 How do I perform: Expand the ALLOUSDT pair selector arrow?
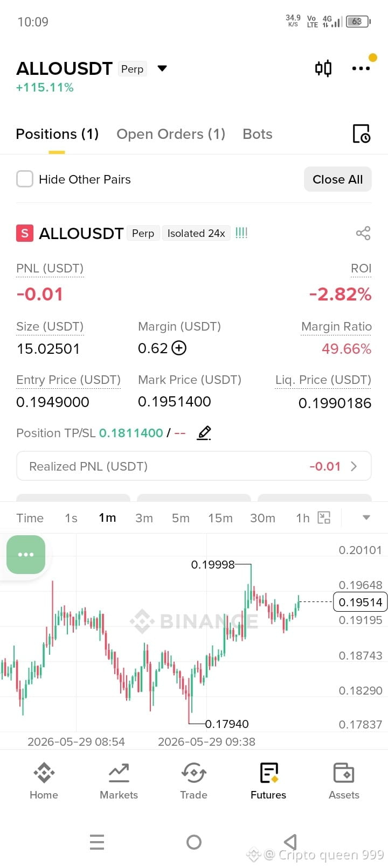coord(162,68)
